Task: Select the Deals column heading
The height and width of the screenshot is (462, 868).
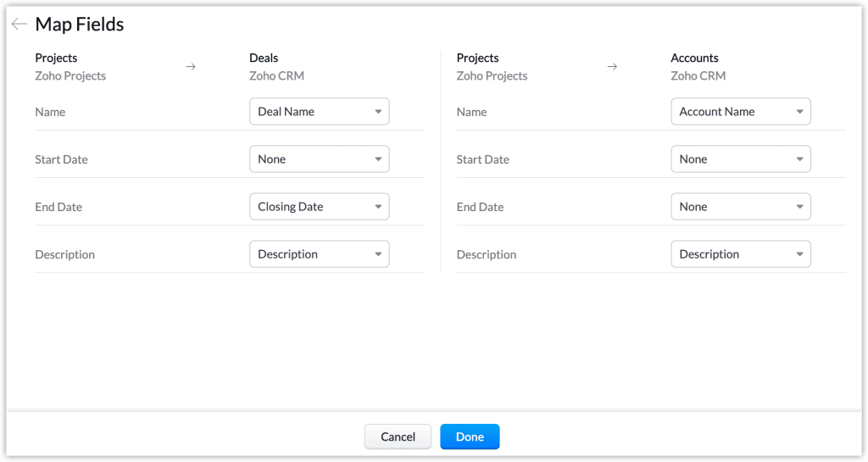Action: (x=264, y=58)
